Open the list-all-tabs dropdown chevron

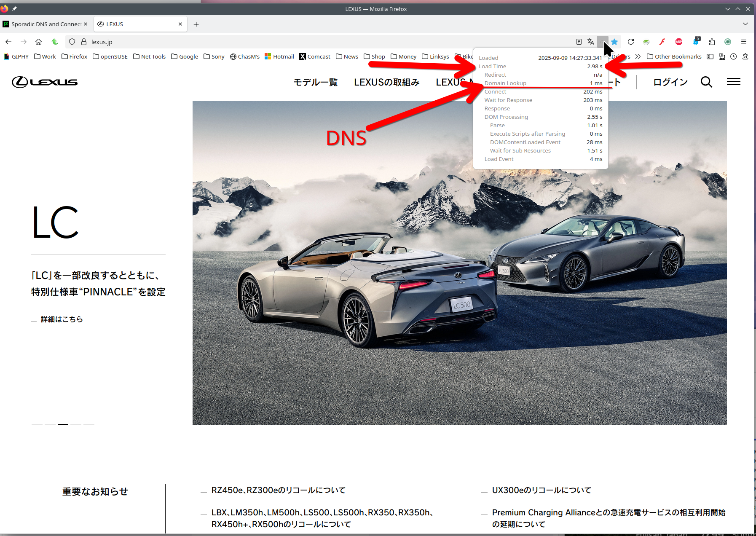point(745,24)
